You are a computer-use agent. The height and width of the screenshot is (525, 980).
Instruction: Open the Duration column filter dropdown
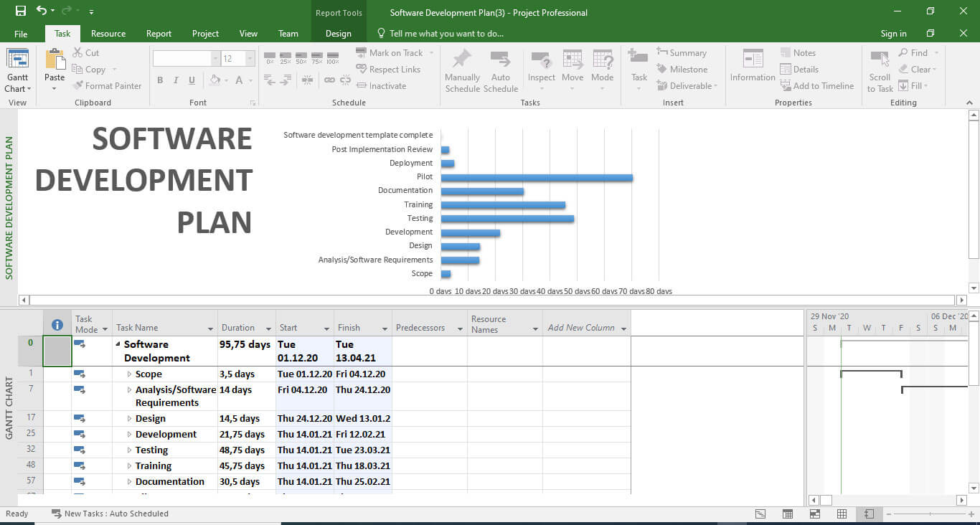269,328
